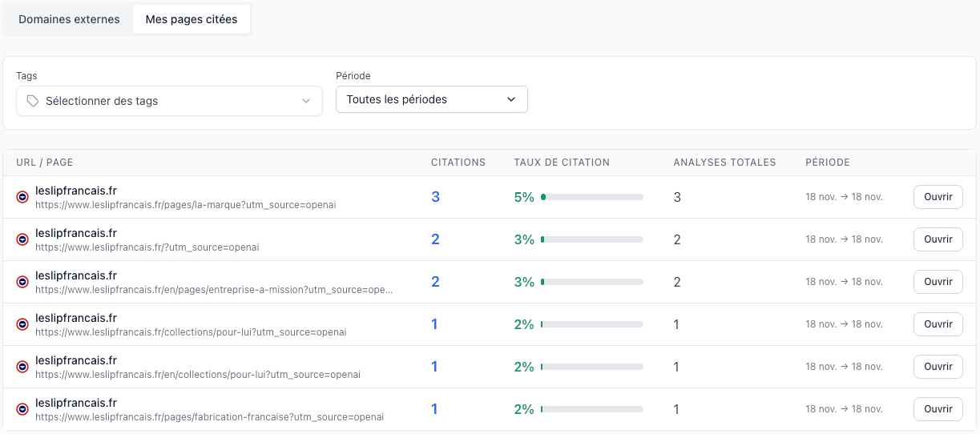Click Ouvrir for the fabrication-francaise row
Image resolution: width=980 pixels, height=434 pixels.
(938, 409)
